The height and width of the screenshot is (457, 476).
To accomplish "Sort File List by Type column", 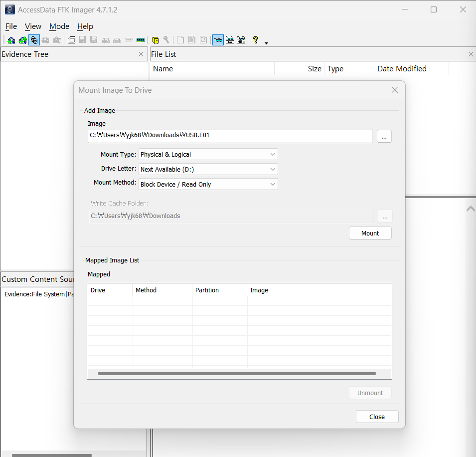I will point(349,69).
